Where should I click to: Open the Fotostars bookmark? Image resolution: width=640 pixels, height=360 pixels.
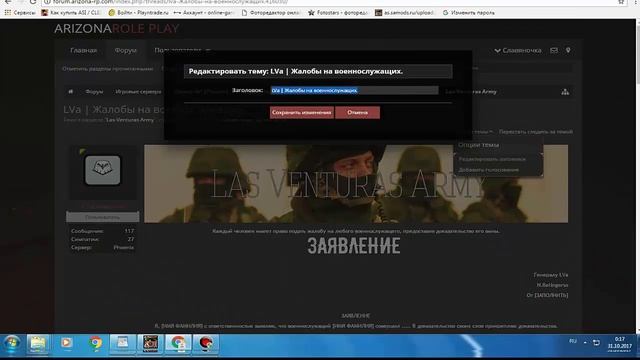point(338,13)
